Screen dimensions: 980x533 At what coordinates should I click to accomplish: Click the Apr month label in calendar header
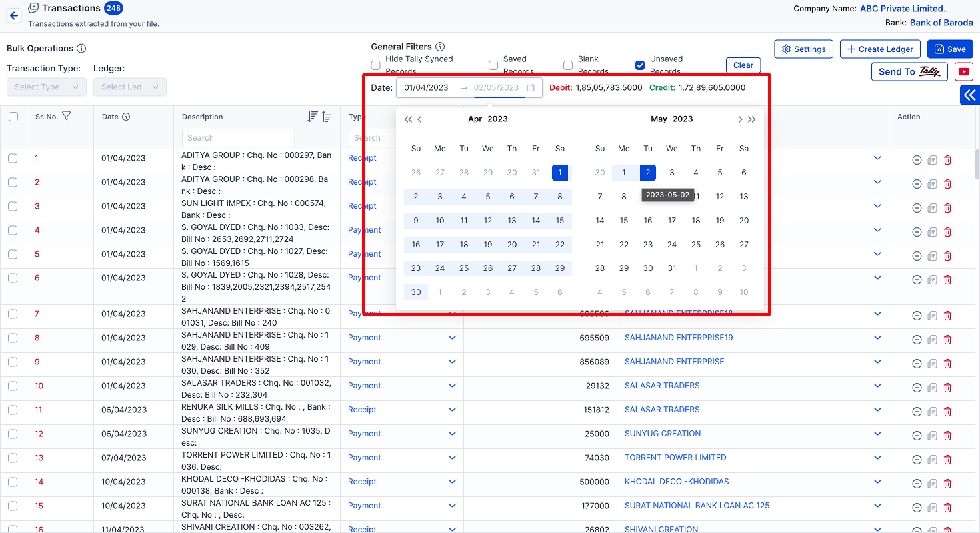click(x=475, y=119)
